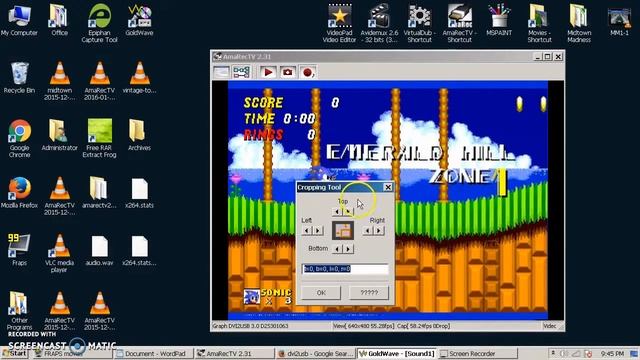Image resolution: width=640 pixels, height=360 pixels.
Task: Decrease the Left crop value
Action: coord(307,231)
